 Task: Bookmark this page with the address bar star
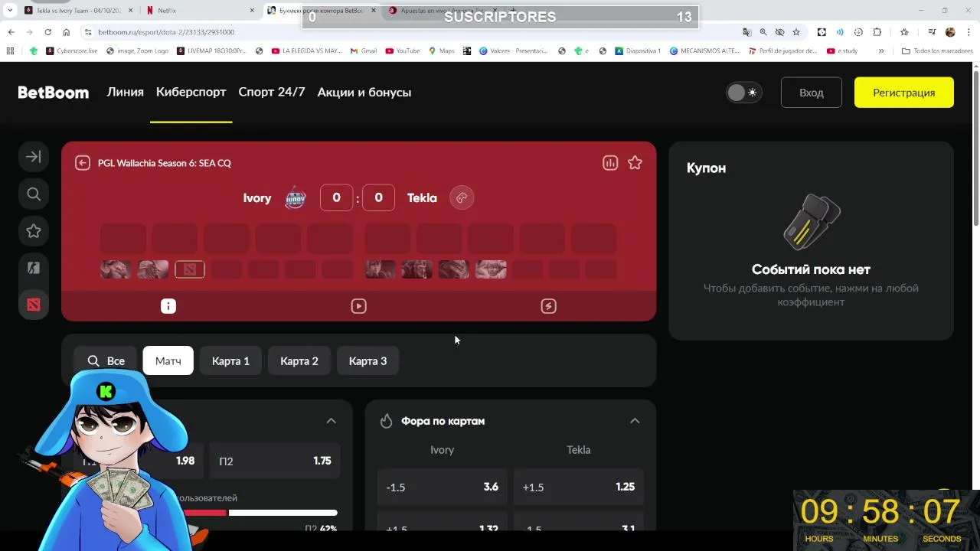[x=796, y=32]
